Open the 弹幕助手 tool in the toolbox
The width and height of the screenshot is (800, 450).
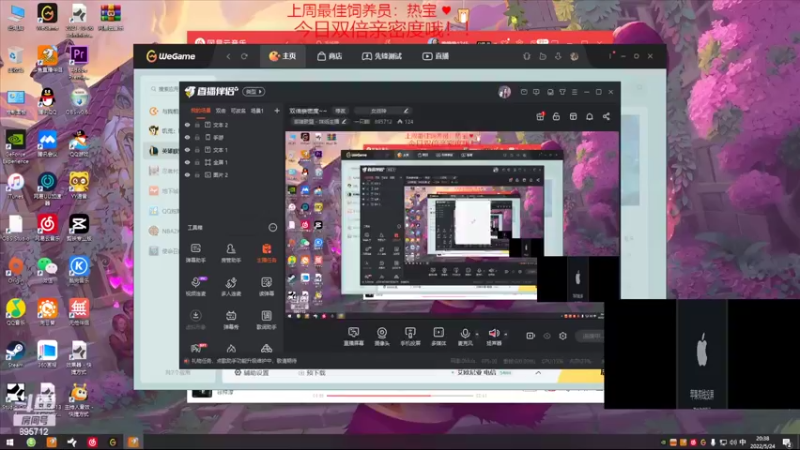pos(195,253)
